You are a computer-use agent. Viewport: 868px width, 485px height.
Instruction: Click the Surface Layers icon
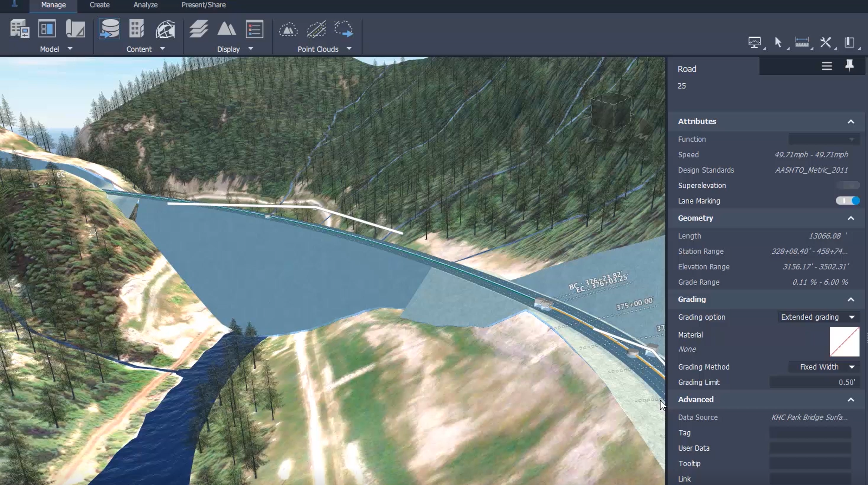(198, 29)
